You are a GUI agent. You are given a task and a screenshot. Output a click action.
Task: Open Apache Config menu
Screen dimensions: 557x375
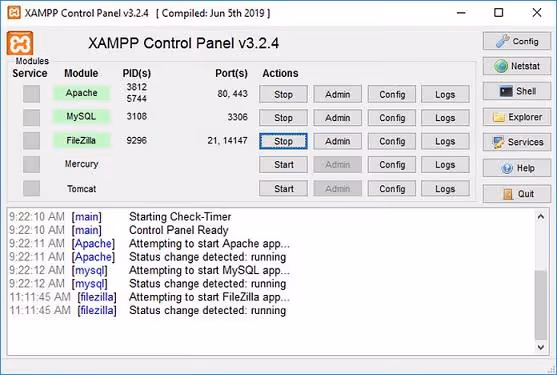pos(392,94)
